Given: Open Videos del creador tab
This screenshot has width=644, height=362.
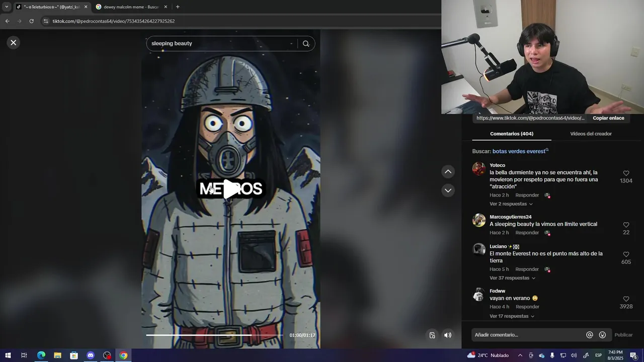Looking at the screenshot, I should [x=591, y=134].
